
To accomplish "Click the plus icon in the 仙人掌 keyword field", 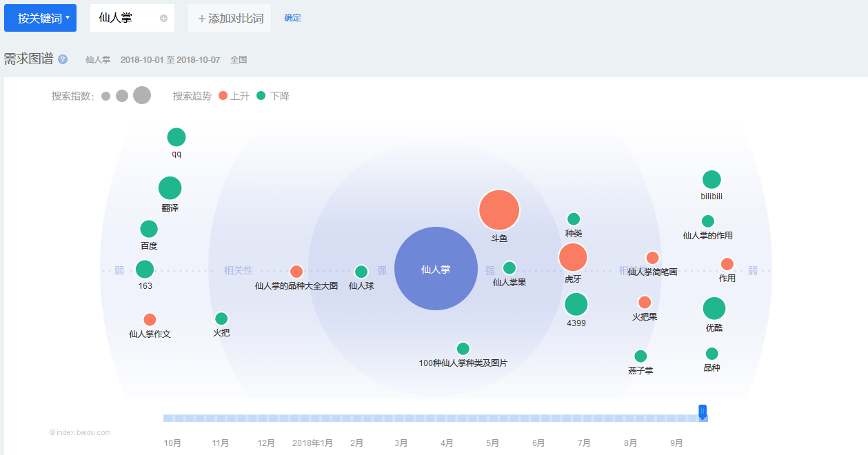I will coord(163,19).
